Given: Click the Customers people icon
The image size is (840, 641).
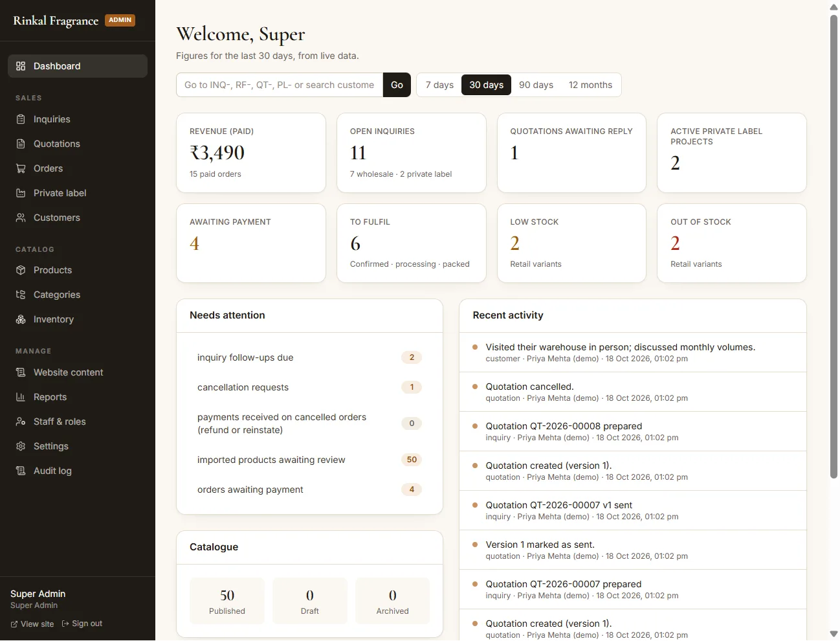Looking at the screenshot, I should coord(21,218).
